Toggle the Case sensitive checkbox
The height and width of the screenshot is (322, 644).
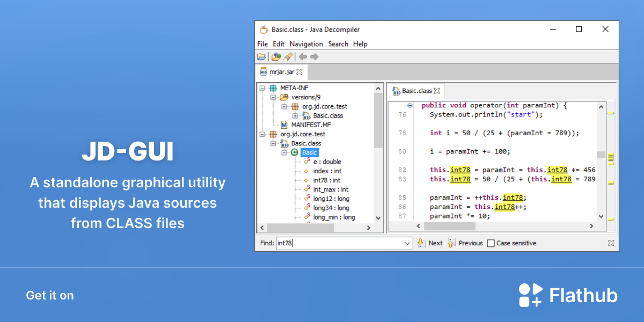coord(491,243)
